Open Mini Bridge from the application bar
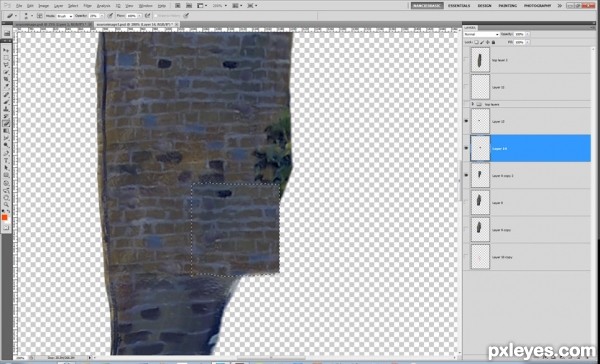 click(x=189, y=6)
